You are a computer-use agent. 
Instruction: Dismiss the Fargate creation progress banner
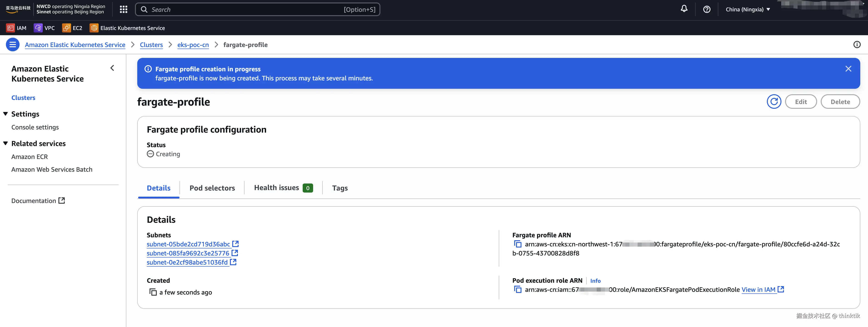pyautogui.click(x=848, y=69)
